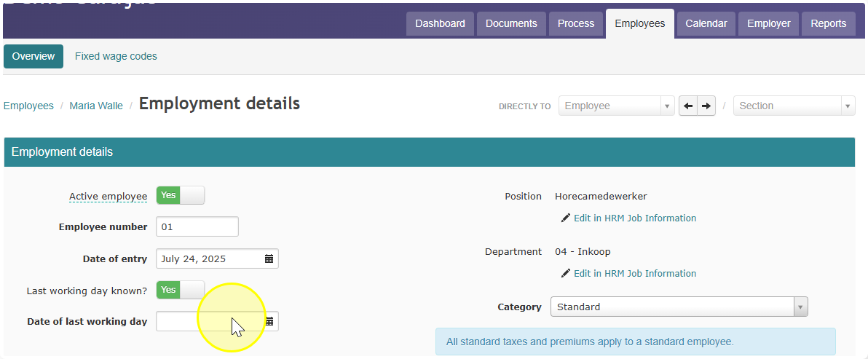Image resolution: width=868 pixels, height=359 pixels.
Task: Click into Employee number field
Action: pyautogui.click(x=197, y=226)
